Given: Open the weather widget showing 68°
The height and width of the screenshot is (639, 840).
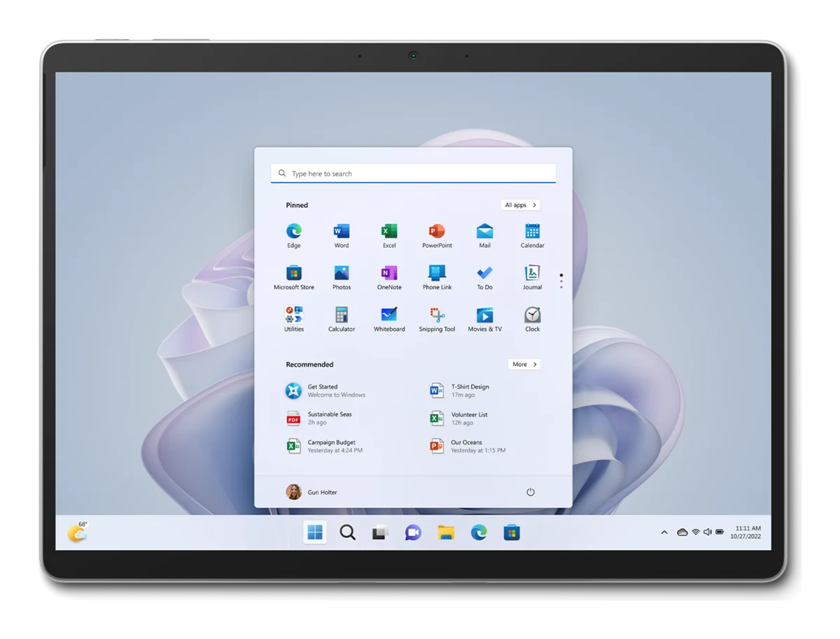Looking at the screenshot, I should coord(78,532).
